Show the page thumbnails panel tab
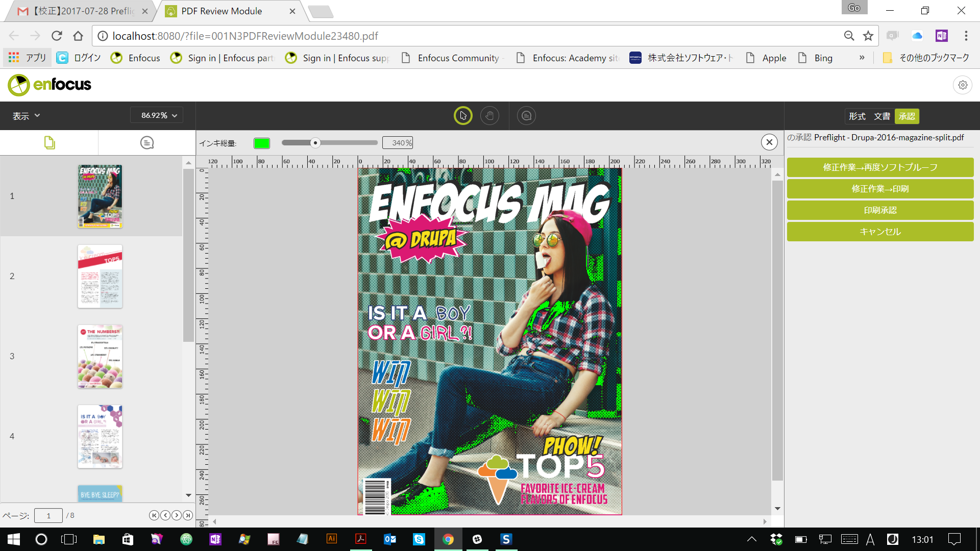Viewport: 980px width, 551px height. [x=50, y=143]
